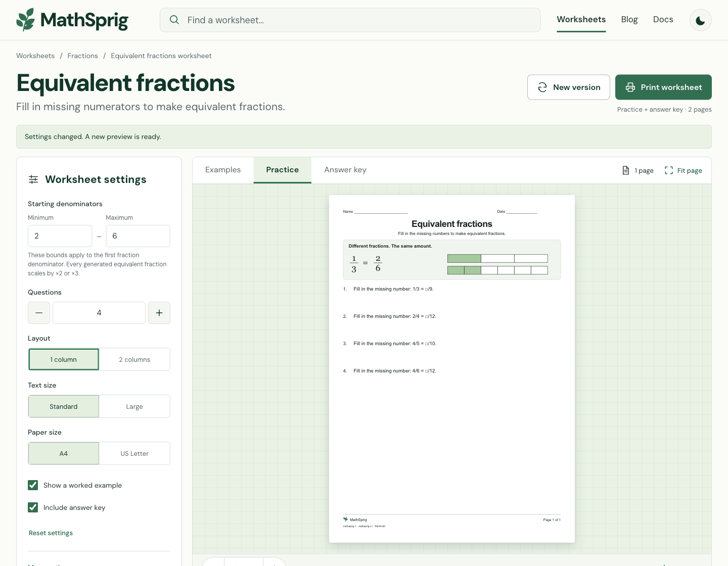Go to Worksheets breadcrumb link

tap(35, 56)
